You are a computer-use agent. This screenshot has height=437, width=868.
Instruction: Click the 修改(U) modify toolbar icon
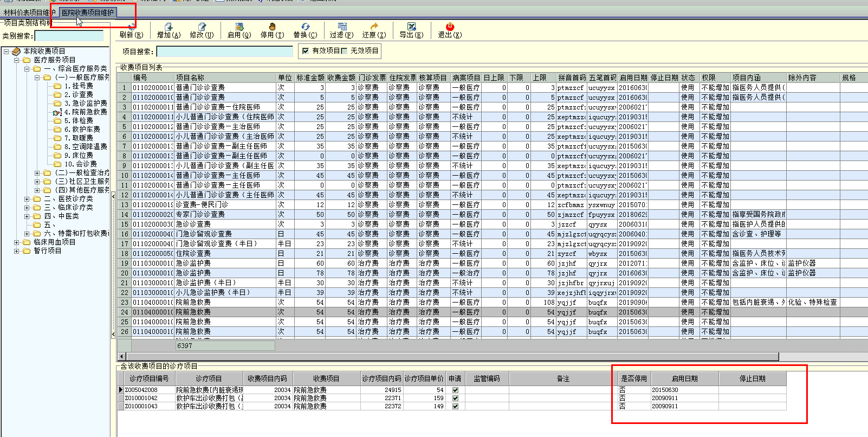(x=202, y=27)
